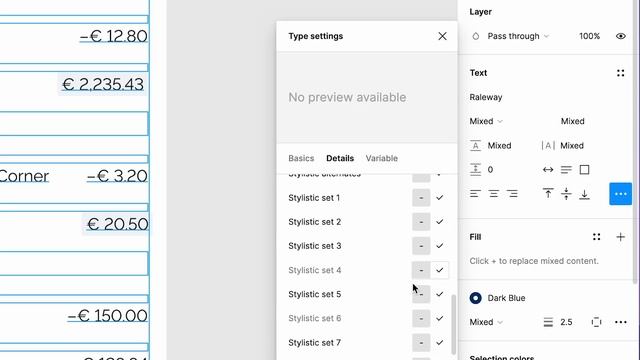Toggle layer visibility eye icon

(620, 36)
